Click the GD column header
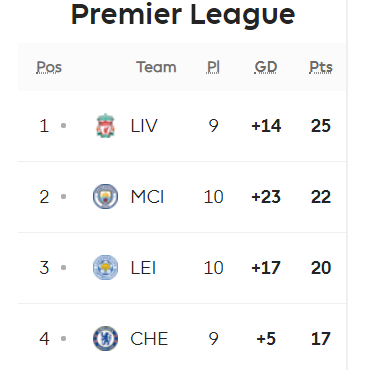379x370 pixels. tap(266, 67)
